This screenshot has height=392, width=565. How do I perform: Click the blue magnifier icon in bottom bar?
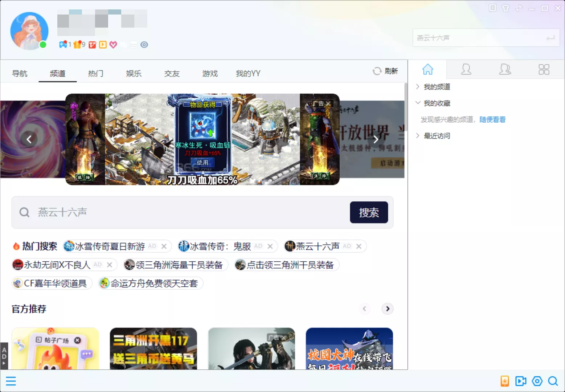point(553,381)
